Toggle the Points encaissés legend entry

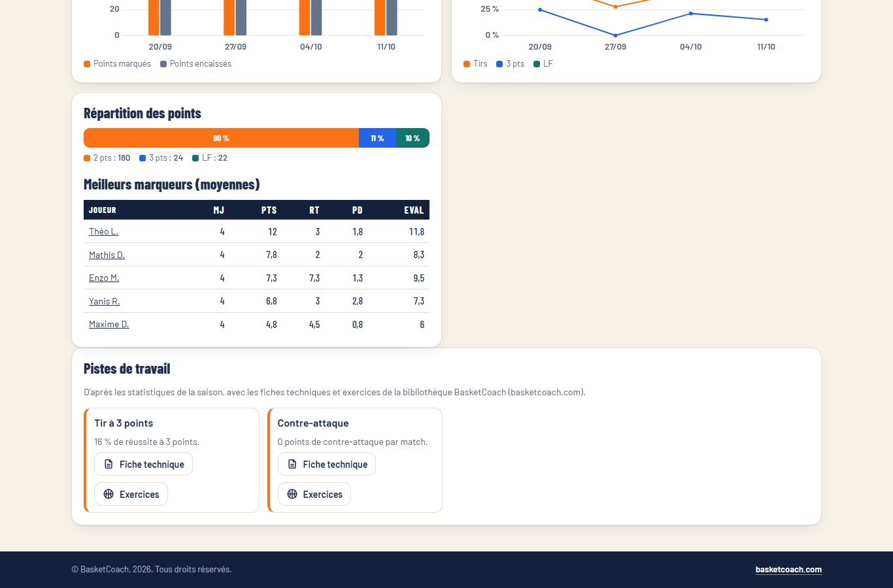pyautogui.click(x=195, y=64)
